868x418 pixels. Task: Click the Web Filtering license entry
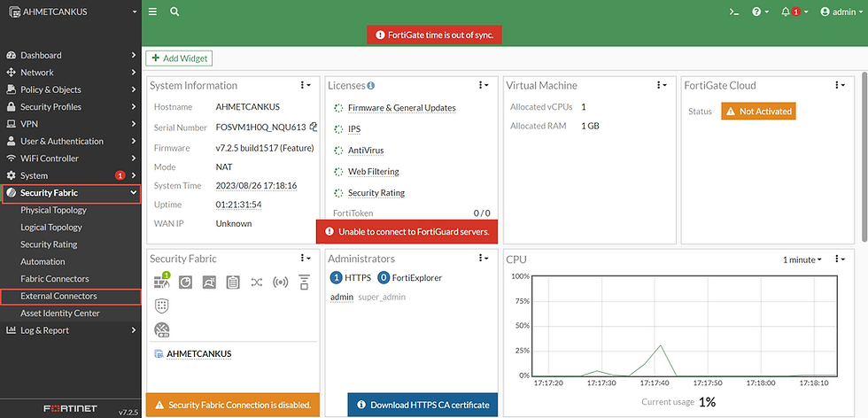pos(373,172)
